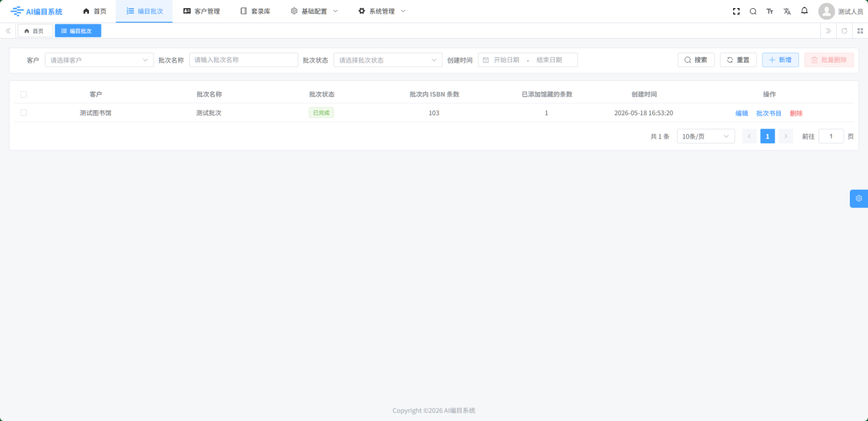Open the 客户 selection dropdown
The image size is (868, 421).
(99, 60)
